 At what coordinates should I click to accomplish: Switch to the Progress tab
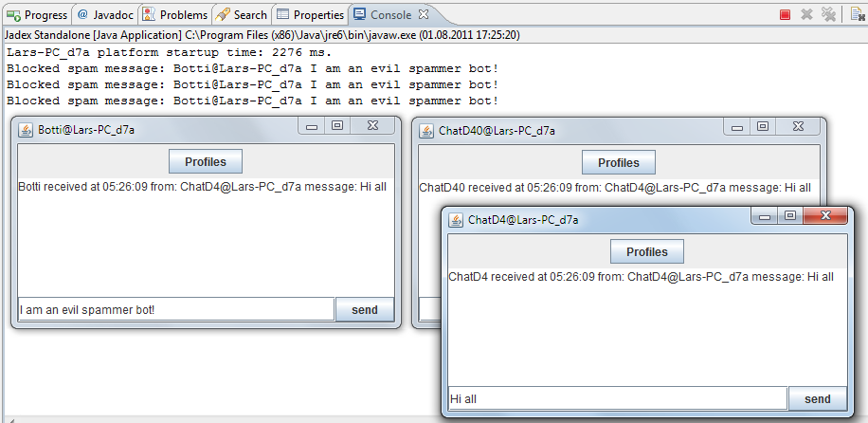click(x=38, y=15)
